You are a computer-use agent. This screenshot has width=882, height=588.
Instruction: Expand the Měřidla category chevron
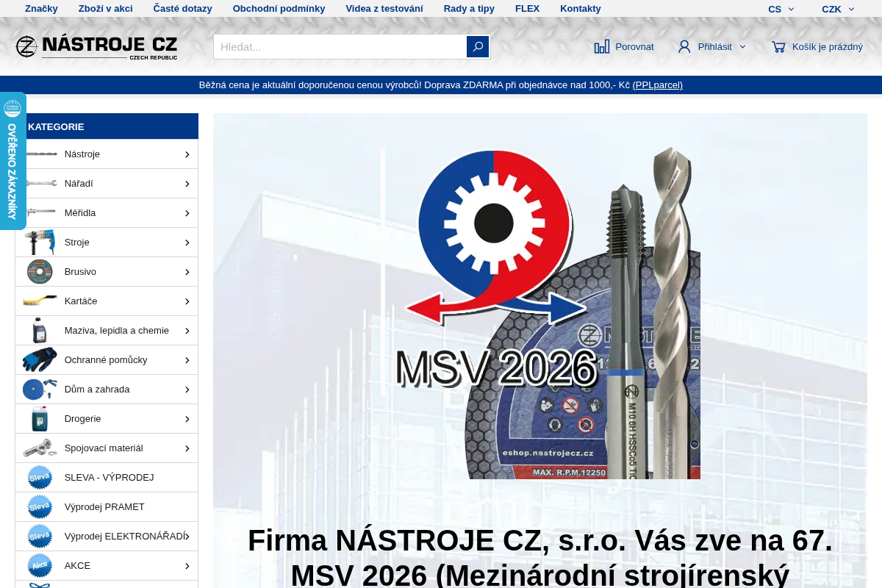187,213
